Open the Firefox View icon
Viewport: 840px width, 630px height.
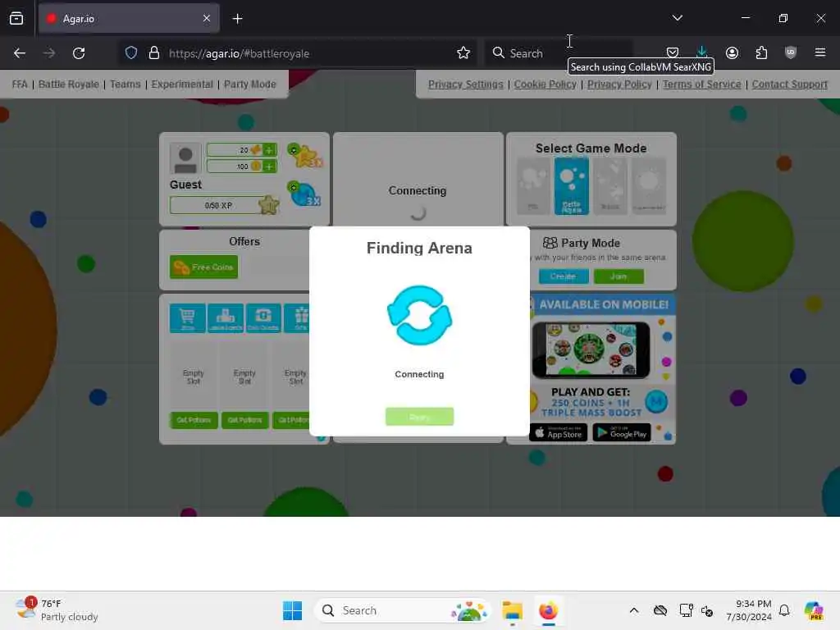[x=16, y=19]
